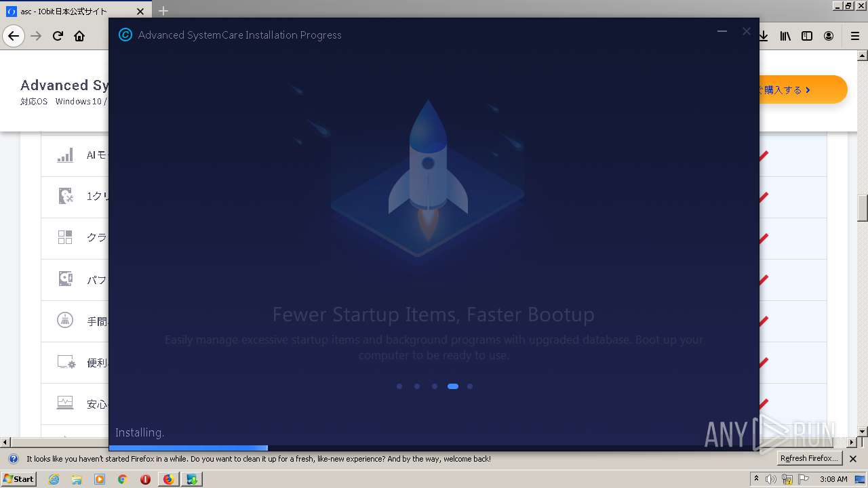
Task: Open the media player taskbar icon
Action: (100, 479)
